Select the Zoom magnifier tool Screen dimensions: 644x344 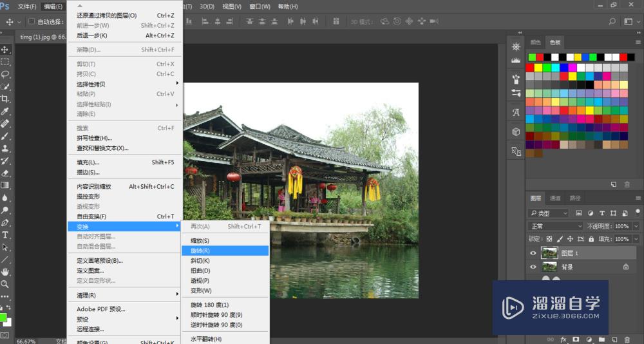pyautogui.click(x=5, y=284)
